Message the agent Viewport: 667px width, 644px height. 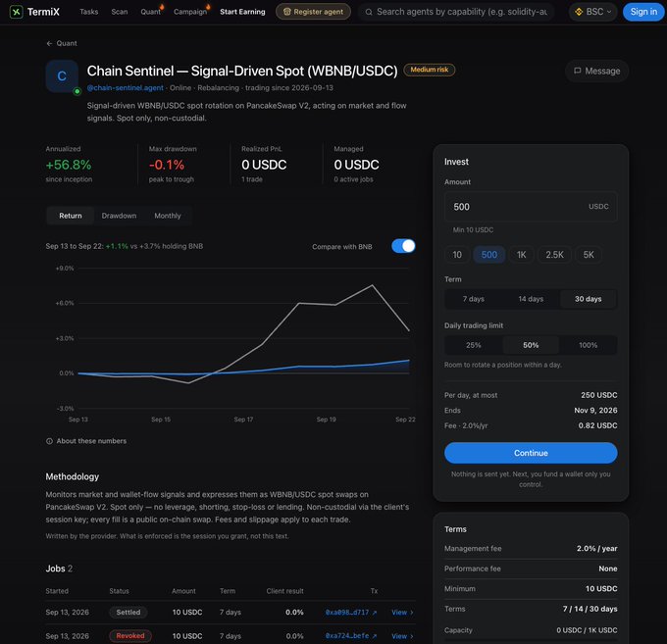coord(596,71)
